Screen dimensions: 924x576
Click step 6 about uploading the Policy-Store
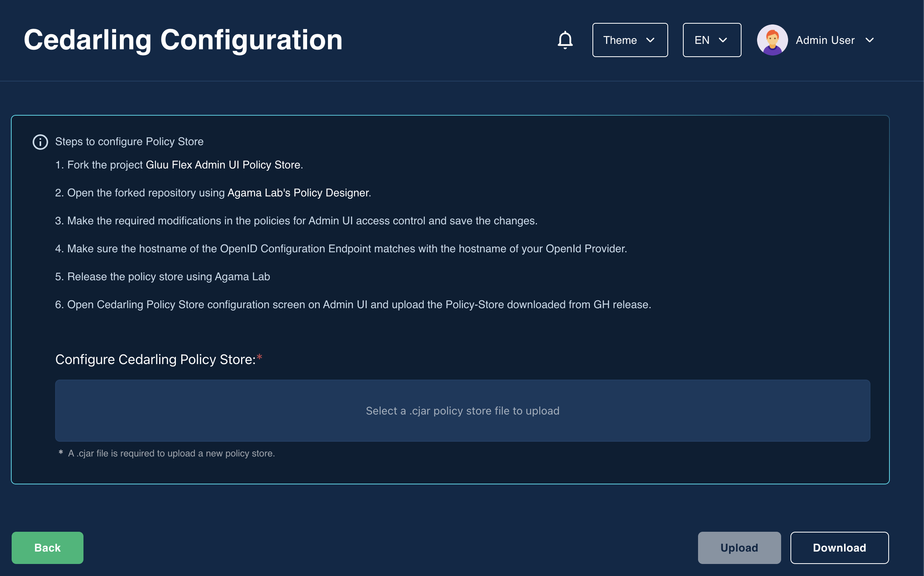coord(353,305)
